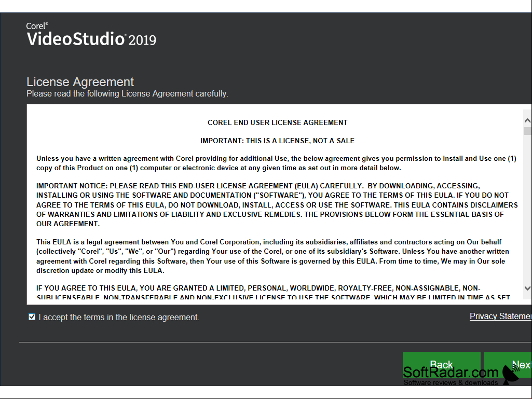This screenshot has height=399, width=532.
Task: Click the paragraph starting 'IF YOU AGREE TO THIS EULA'
Action: [x=273, y=293]
